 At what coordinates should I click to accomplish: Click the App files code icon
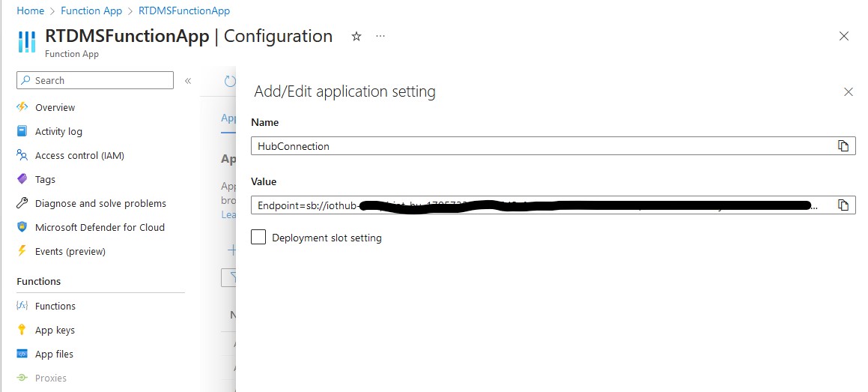(22, 354)
